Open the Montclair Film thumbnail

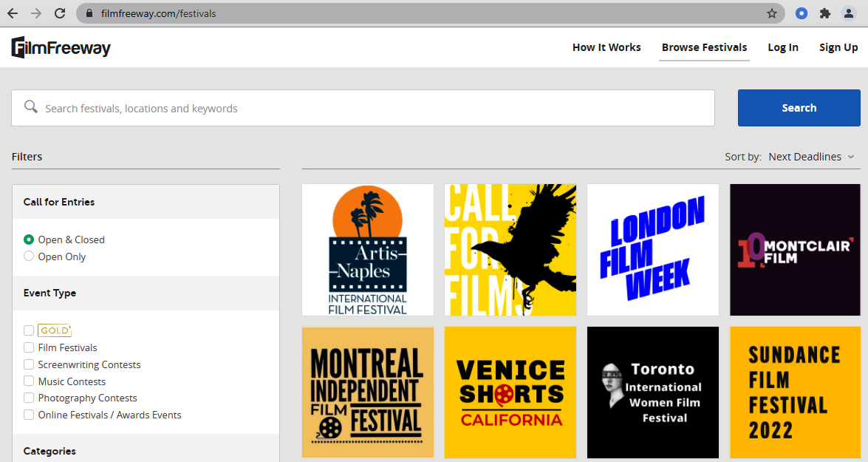tap(795, 250)
